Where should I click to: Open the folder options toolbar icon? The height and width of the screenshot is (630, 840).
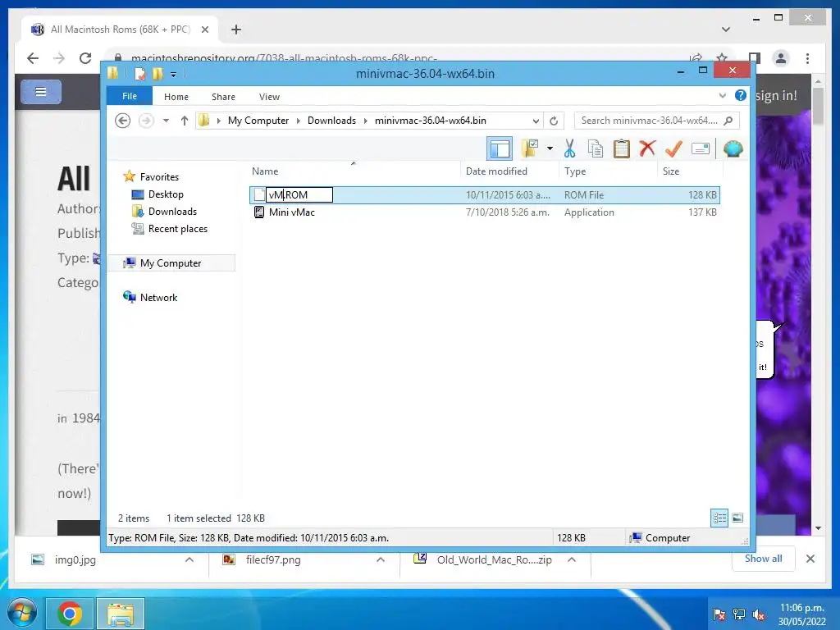click(529, 148)
